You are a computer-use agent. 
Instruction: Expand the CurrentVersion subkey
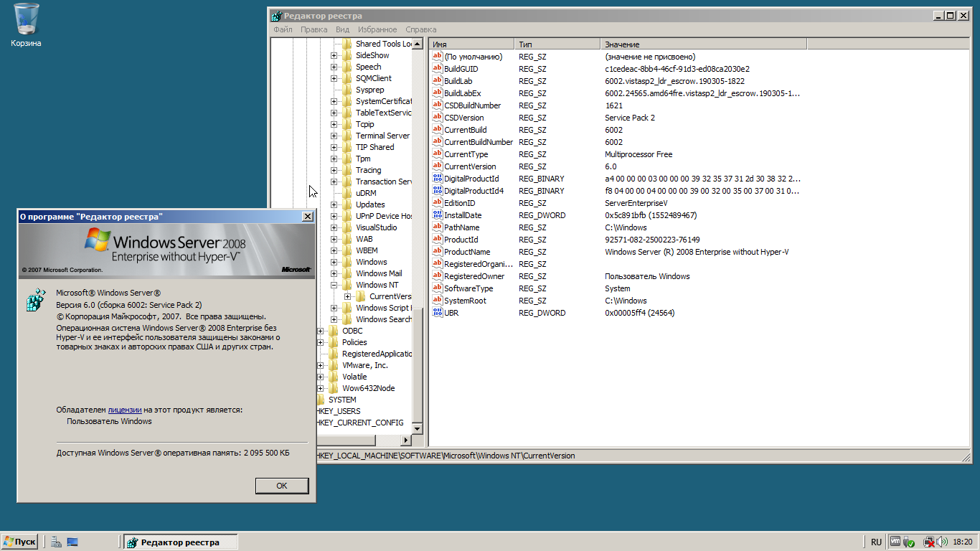pos(347,296)
